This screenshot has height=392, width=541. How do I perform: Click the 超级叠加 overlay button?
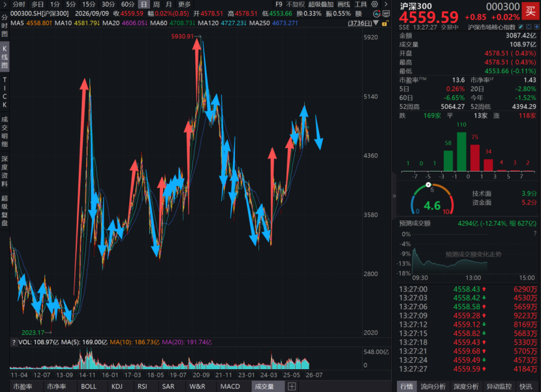(x=321, y=4)
